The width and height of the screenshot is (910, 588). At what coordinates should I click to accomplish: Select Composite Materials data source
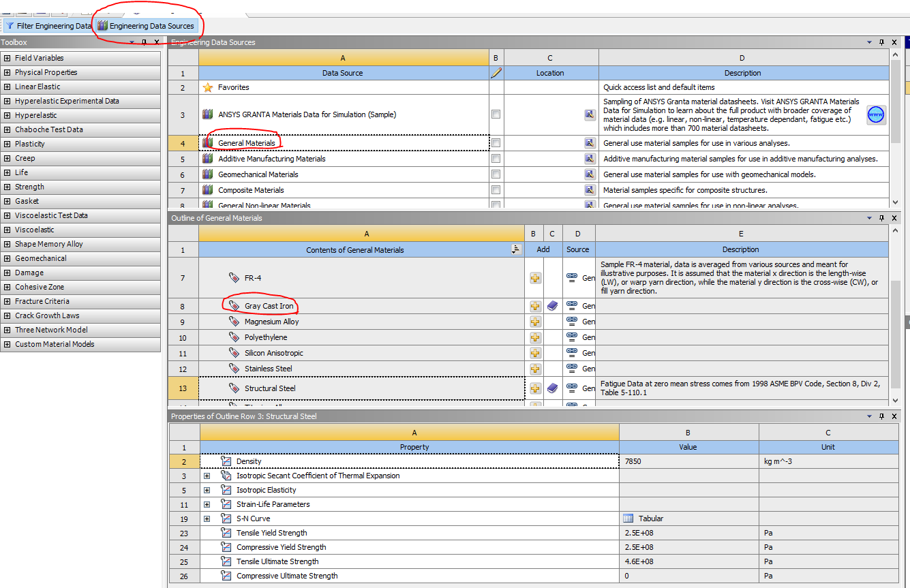tap(344, 190)
